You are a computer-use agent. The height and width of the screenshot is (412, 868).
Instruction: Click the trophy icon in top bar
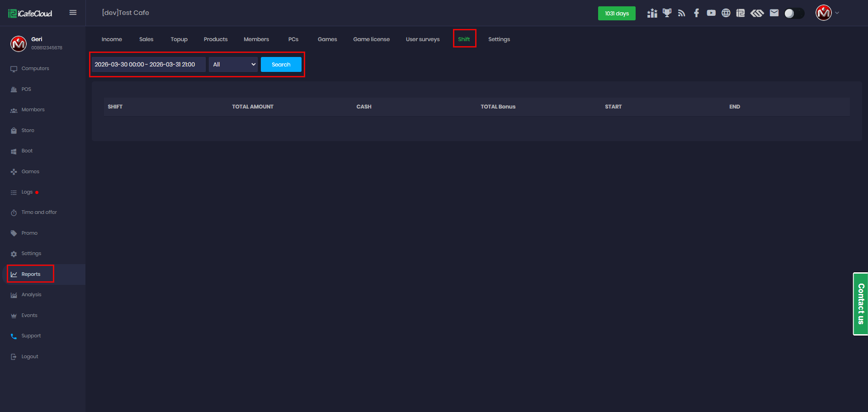click(x=667, y=13)
